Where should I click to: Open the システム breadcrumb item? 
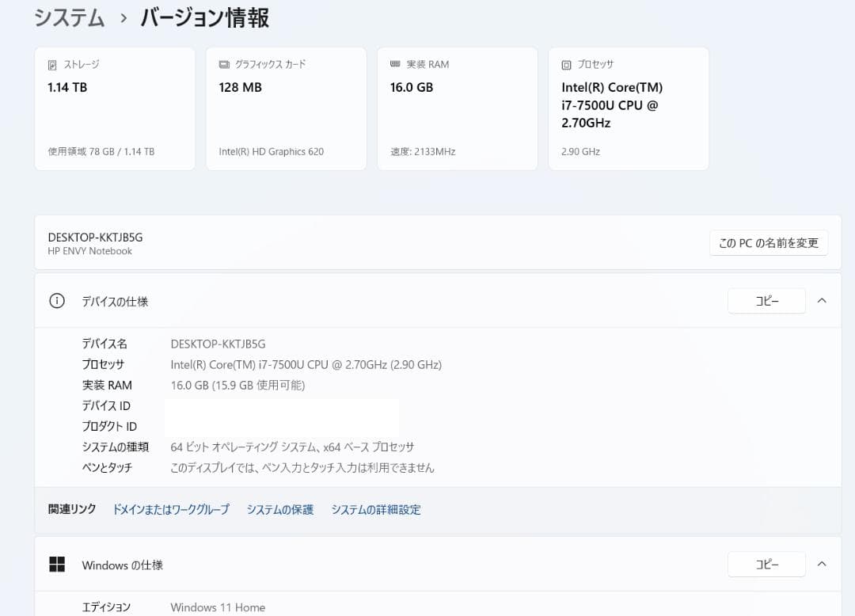pos(69,17)
